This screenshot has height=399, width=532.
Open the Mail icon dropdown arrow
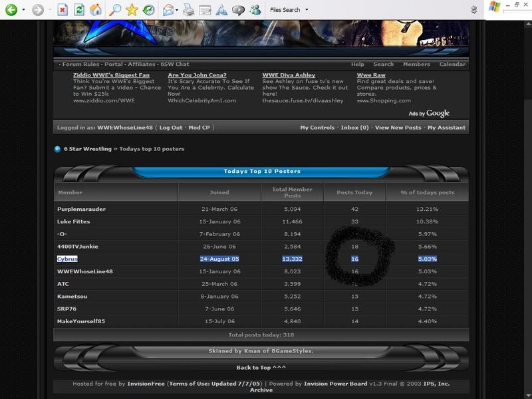178,11
